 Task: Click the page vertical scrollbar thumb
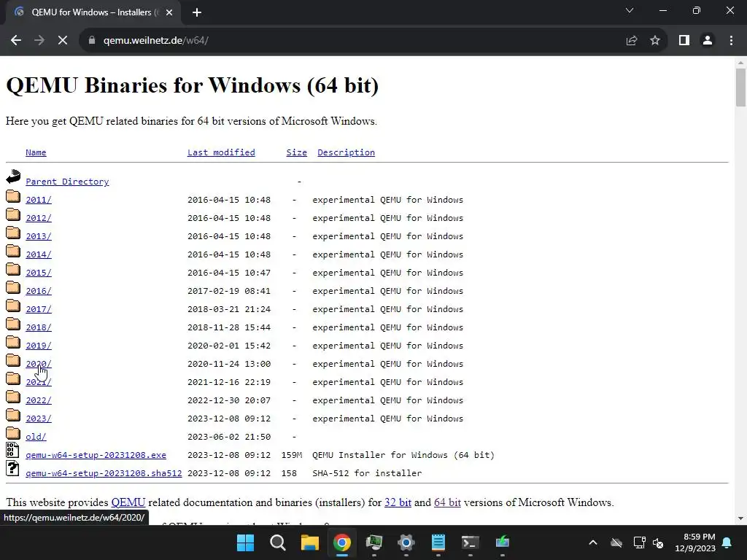click(x=740, y=87)
